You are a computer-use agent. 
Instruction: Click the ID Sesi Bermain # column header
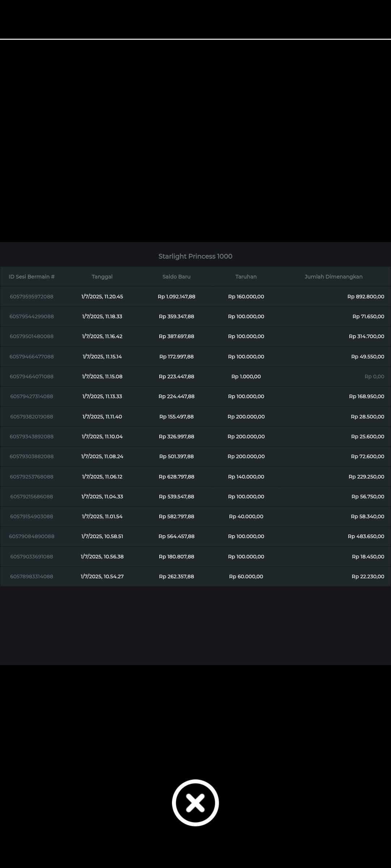click(x=31, y=277)
